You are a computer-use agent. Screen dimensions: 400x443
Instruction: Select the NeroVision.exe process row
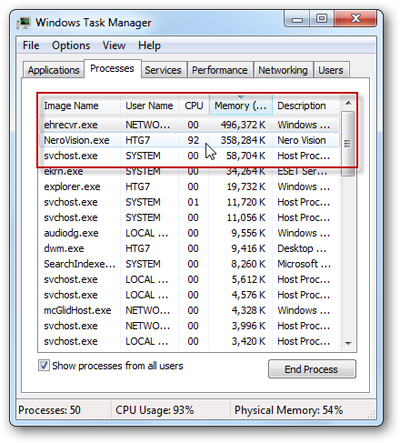[189, 140]
